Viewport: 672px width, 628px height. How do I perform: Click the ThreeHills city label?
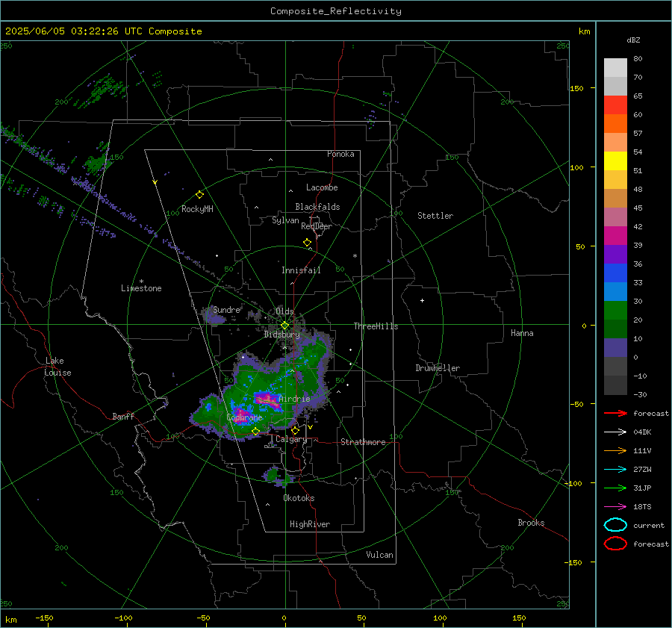click(x=376, y=326)
